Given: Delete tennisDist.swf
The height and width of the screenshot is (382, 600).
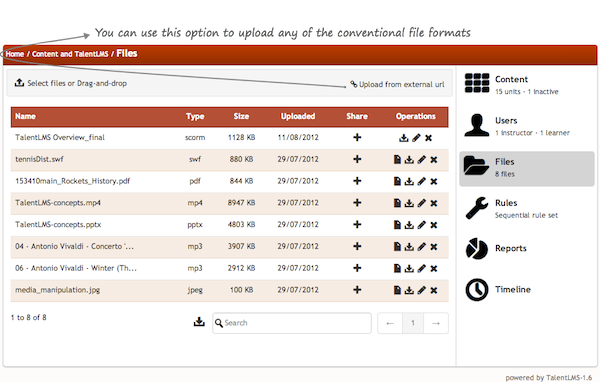Looking at the screenshot, I should pos(434,160).
